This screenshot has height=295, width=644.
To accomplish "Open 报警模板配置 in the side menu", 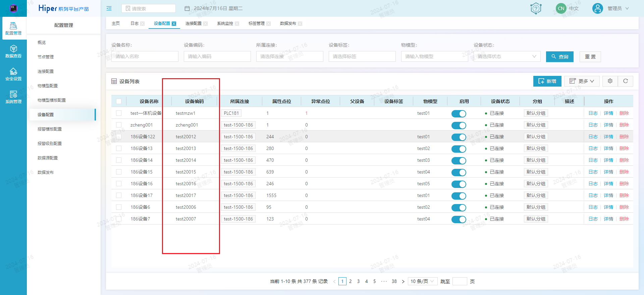I will click(x=50, y=129).
